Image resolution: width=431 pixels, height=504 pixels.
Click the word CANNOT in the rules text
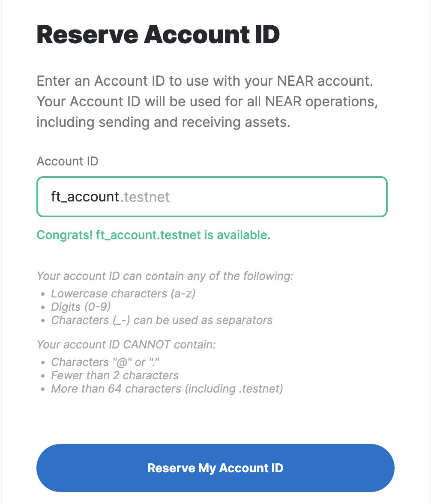point(147,345)
